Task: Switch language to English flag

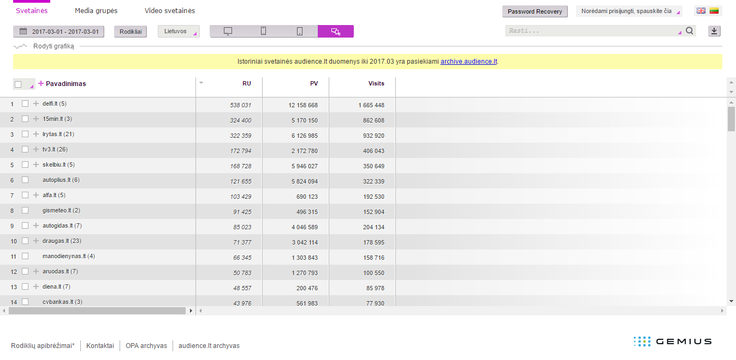Action: click(x=701, y=11)
